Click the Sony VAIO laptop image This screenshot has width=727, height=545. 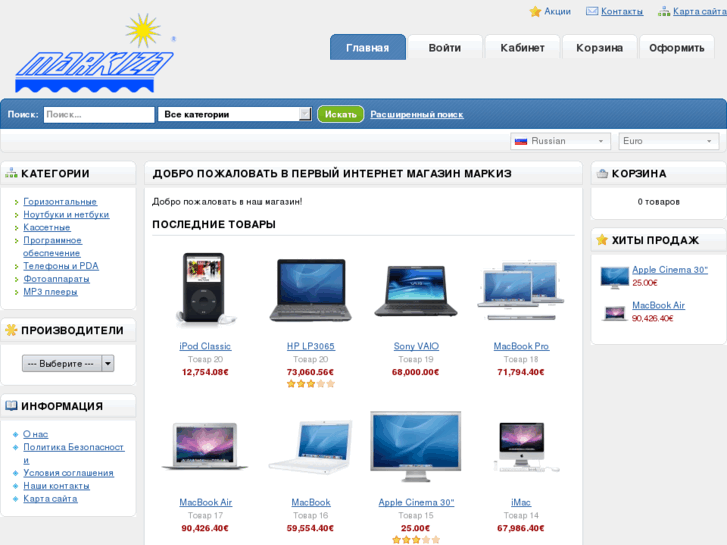[x=416, y=291]
